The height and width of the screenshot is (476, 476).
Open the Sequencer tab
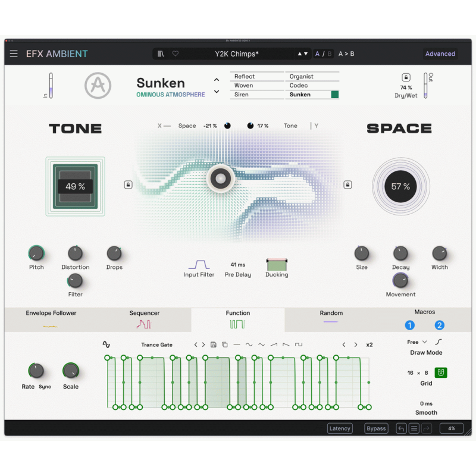pos(145,320)
